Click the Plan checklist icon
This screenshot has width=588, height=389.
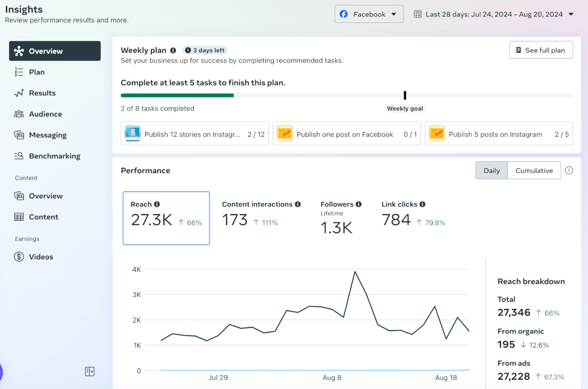pos(19,72)
